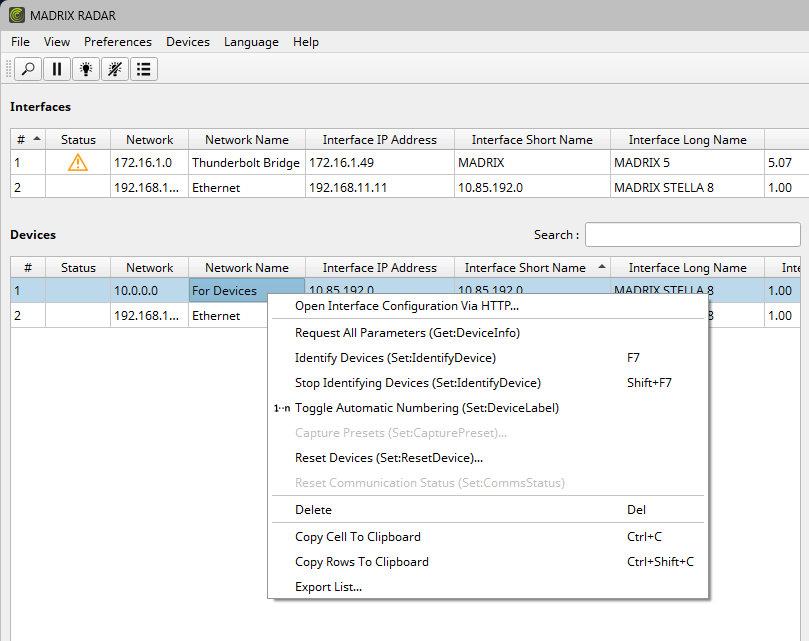Screen dimensions: 809x641
Task: Click the search magnifier toolbar icon
Action: tap(28, 69)
